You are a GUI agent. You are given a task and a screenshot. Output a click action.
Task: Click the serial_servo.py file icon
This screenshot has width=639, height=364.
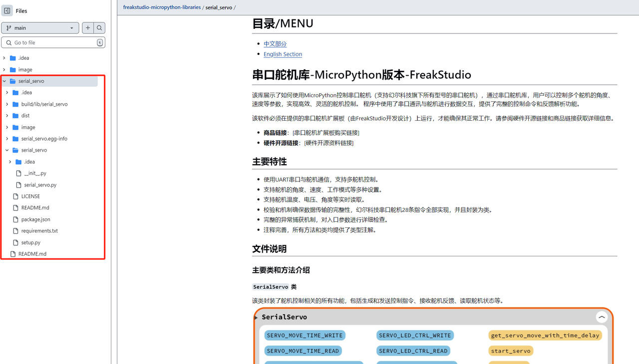[x=19, y=184]
